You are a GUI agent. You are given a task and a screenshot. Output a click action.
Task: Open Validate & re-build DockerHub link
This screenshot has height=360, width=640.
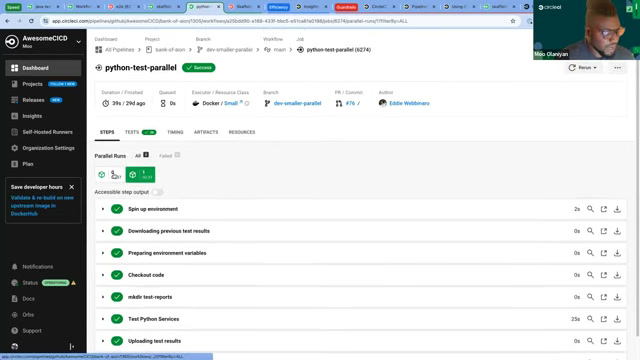click(42, 206)
